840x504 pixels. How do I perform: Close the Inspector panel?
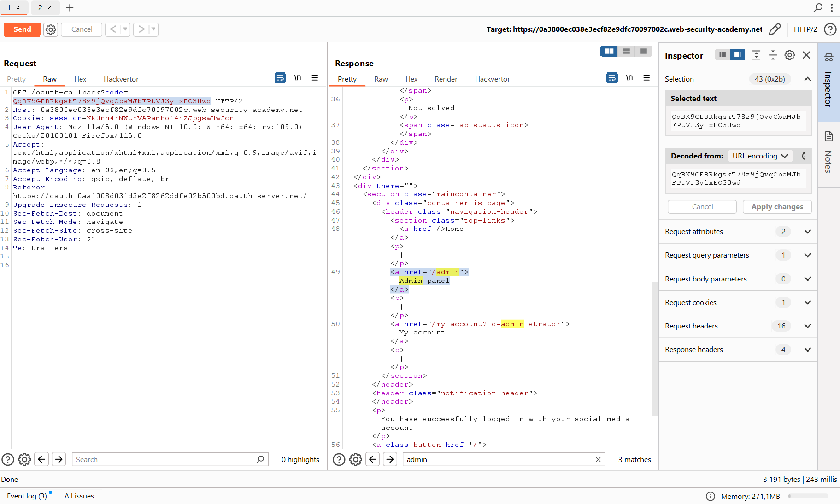coord(806,55)
